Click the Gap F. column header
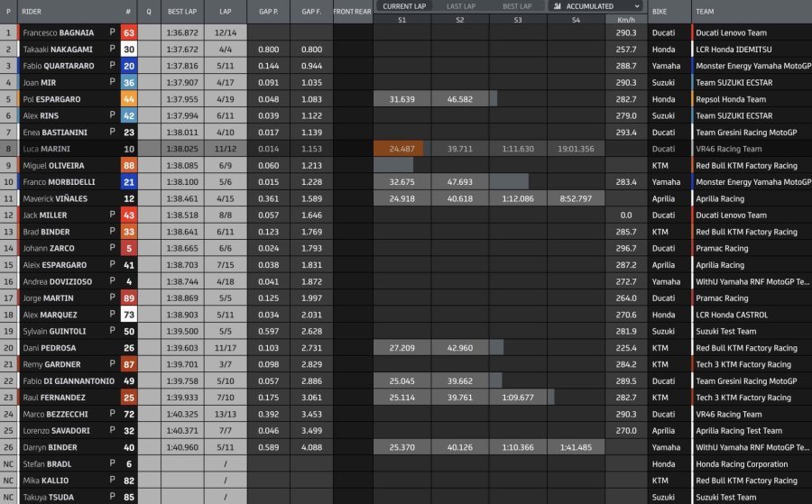This screenshot has height=504, width=812. click(x=311, y=13)
